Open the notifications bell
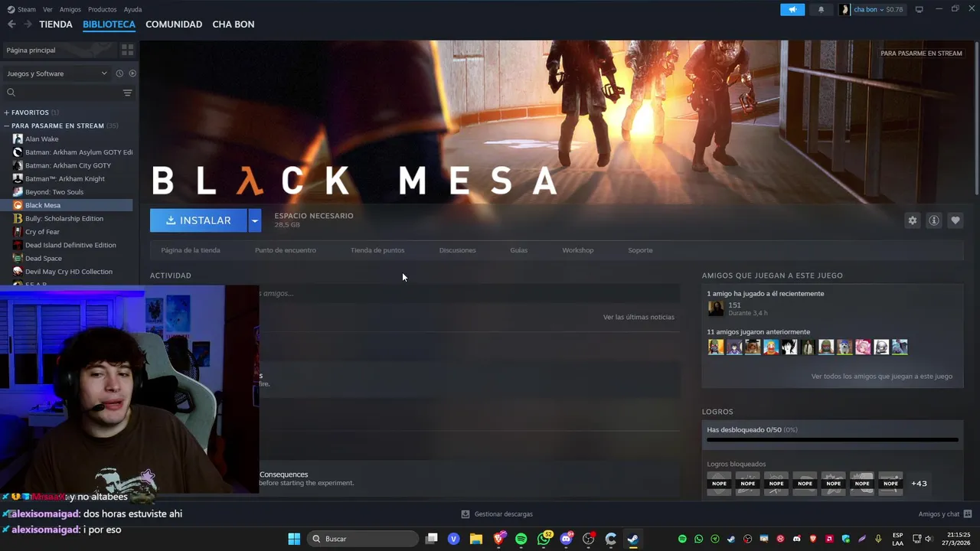Viewport: 980px width, 551px height. click(x=822, y=9)
